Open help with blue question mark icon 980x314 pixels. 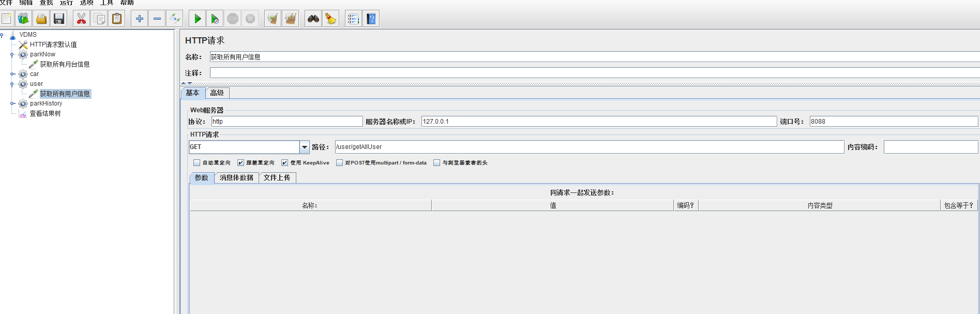[x=371, y=19]
